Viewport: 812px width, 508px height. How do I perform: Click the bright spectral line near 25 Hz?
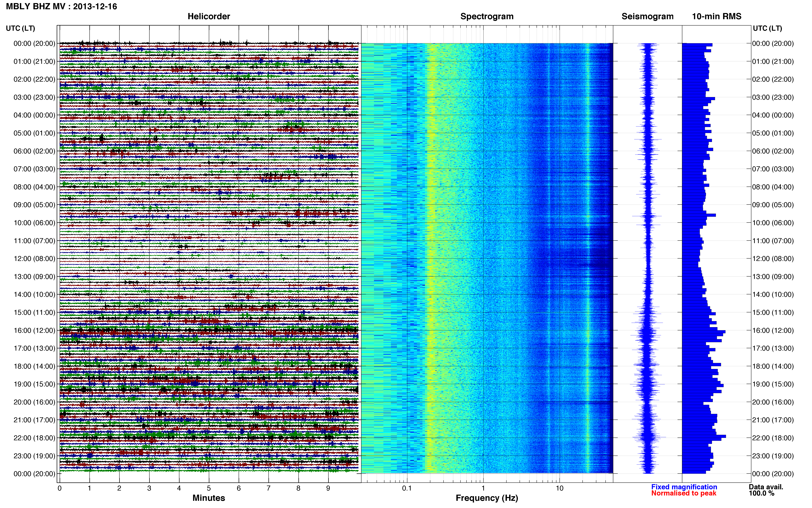[x=588, y=258]
